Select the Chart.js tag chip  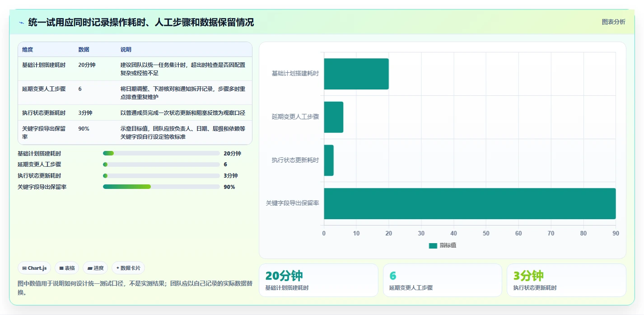[x=35, y=268]
